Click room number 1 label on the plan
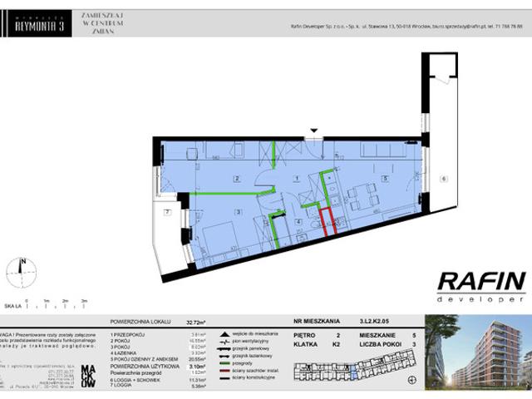The width and height of the screenshot is (532, 399). [x=298, y=179]
